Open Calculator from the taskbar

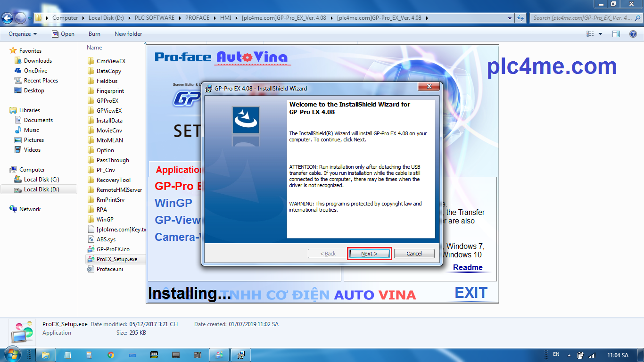click(x=89, y=355)
